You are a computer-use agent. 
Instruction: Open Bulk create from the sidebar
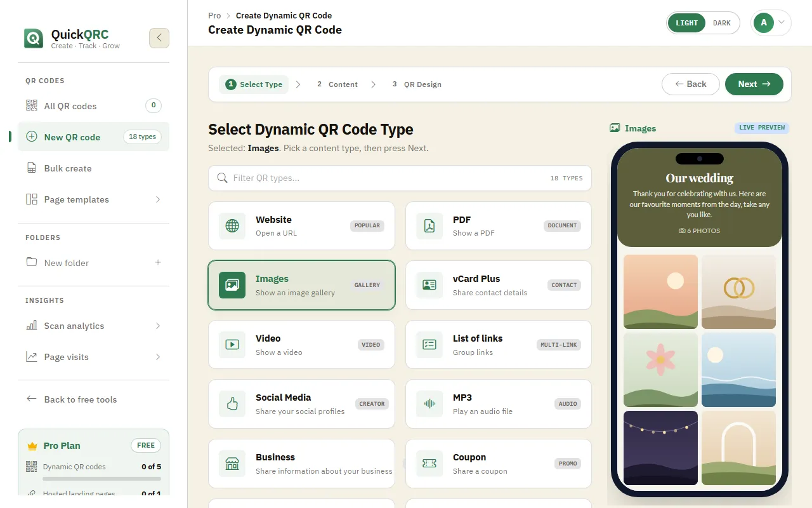coord(94,168)
